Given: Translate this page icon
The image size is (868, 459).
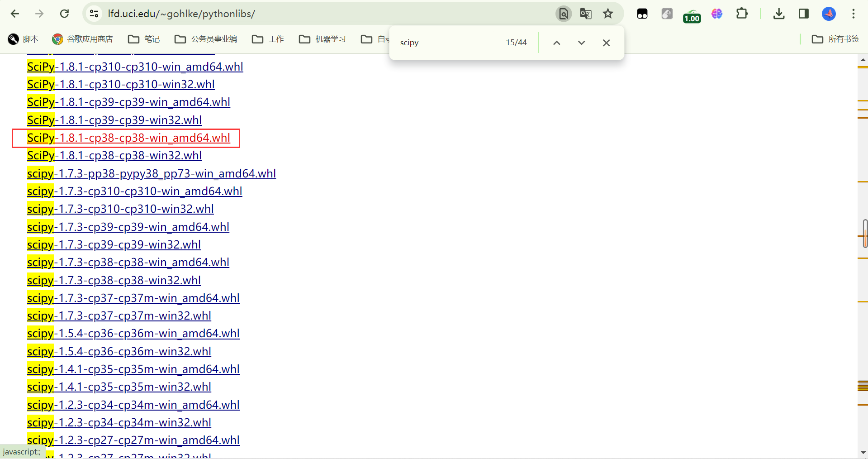Looking at the screenshot, I should 586,14.
